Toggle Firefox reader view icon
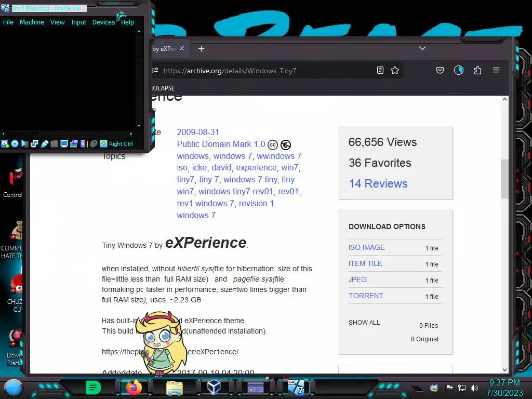Image resolution: width=532 pixels, height=399 pixels. 380,70
